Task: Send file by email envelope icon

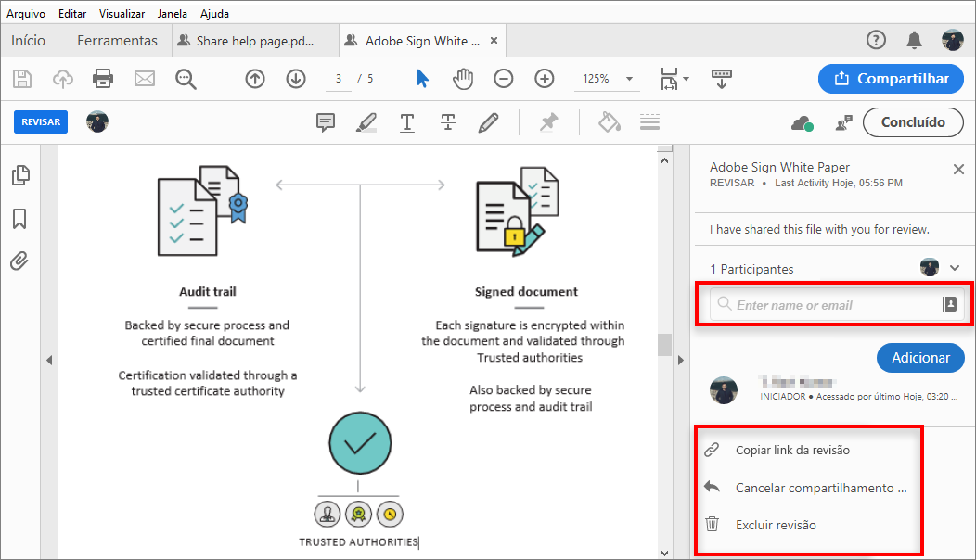Action: point(145,79)
